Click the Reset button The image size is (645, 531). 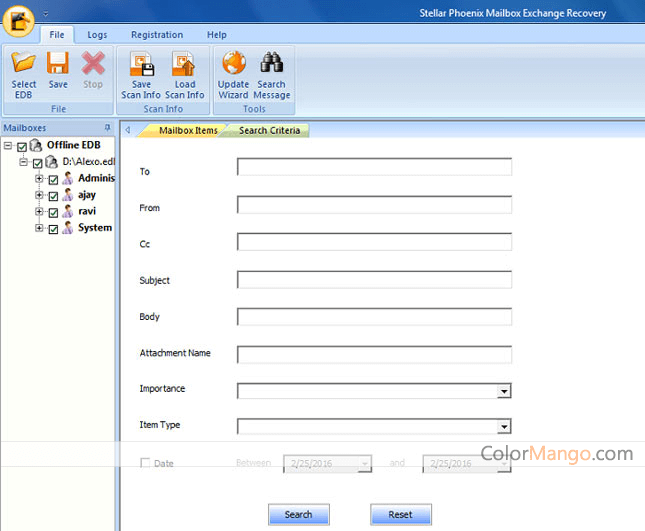(401, 515)
